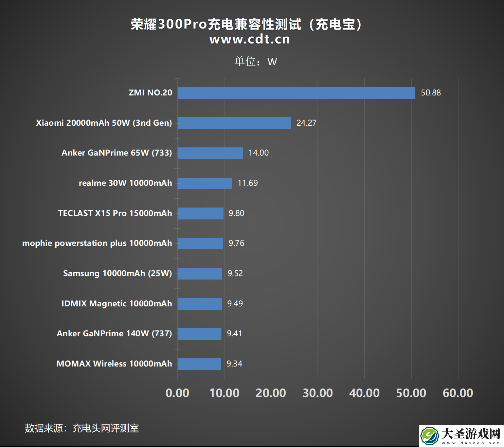Screen dimensions: 504x447
Task: Click the "IDMIX Magnetic 10000mAh" label
Action: tap(117, 304)
